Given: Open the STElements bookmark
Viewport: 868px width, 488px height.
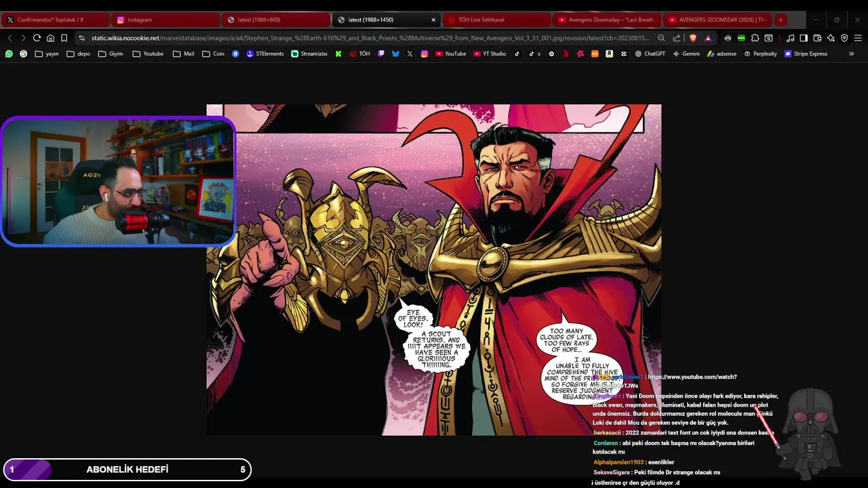Looking at the screenshot, I should tap(265, 54).
